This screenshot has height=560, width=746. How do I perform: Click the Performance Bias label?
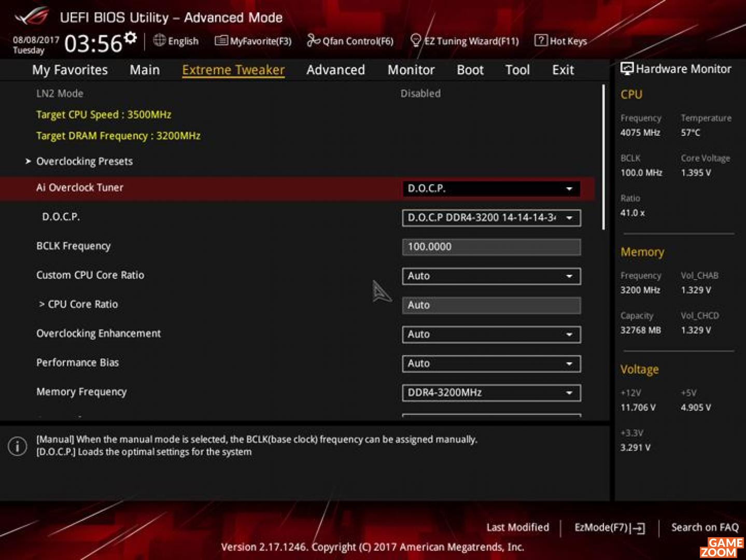(x=78, y=362)
